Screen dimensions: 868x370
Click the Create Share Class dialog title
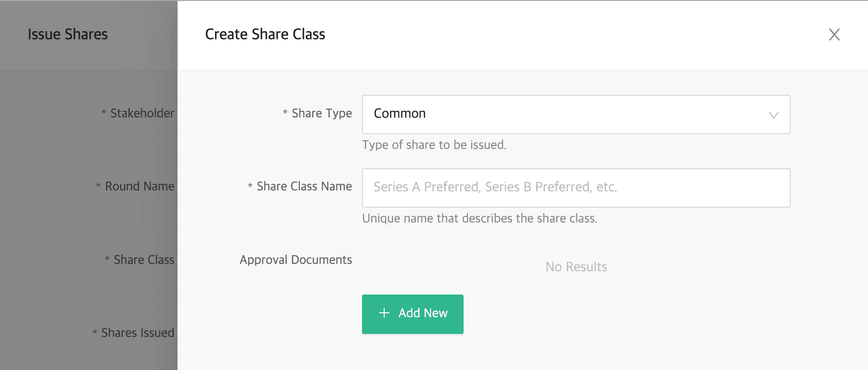[265, 35]
